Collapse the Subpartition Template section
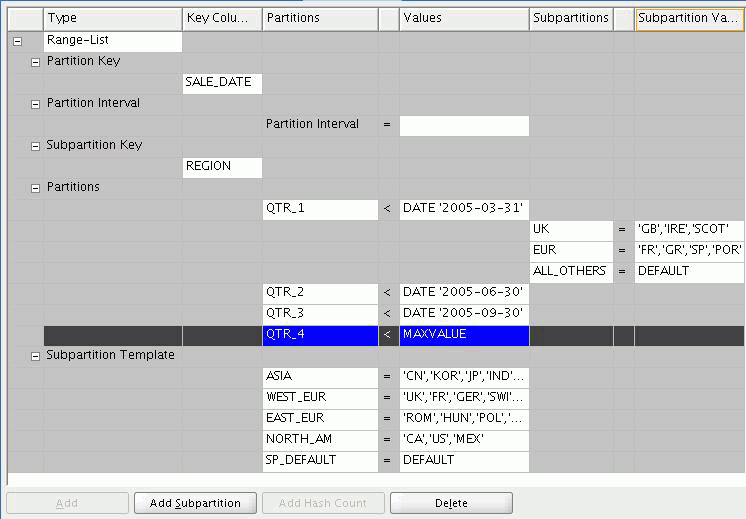The width and height of the screenshot is (746, 519). (x=36, y=356)
